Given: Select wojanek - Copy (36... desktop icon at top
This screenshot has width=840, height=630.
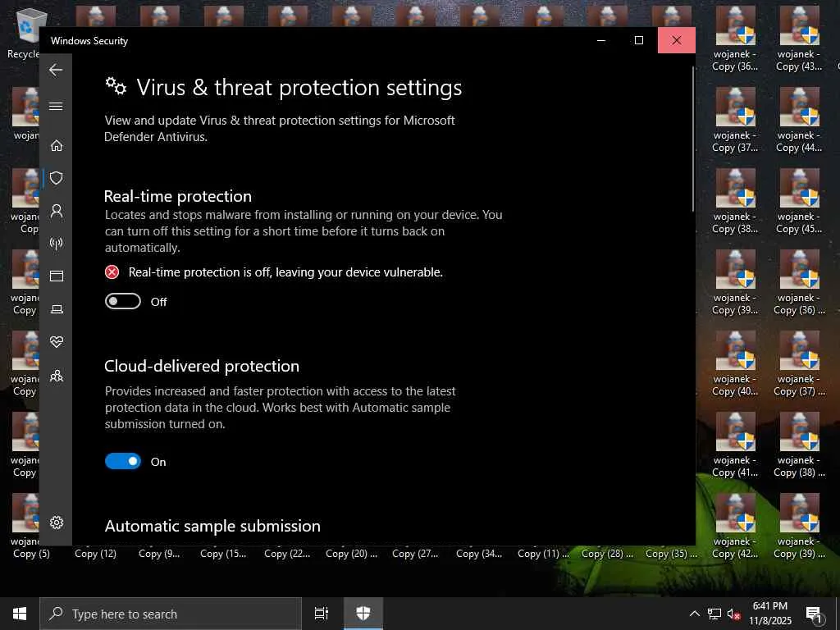Looking at the screenshot, I should point(735,39).
